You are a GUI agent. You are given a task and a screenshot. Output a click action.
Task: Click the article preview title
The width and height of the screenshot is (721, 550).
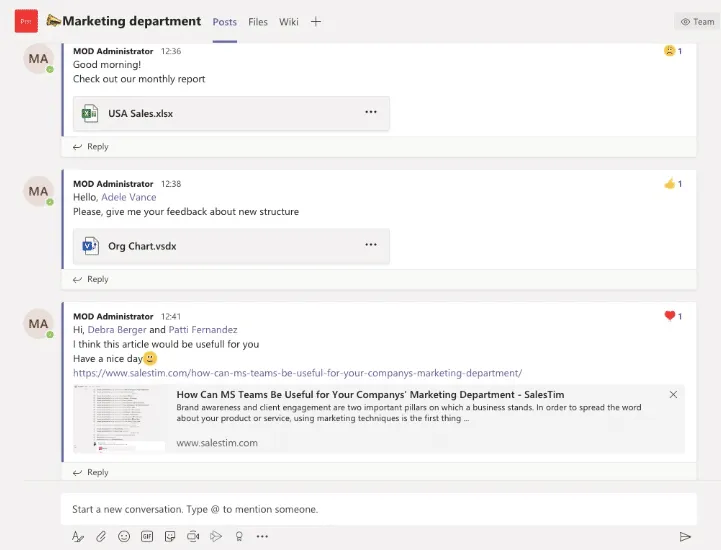pos(370,395)
